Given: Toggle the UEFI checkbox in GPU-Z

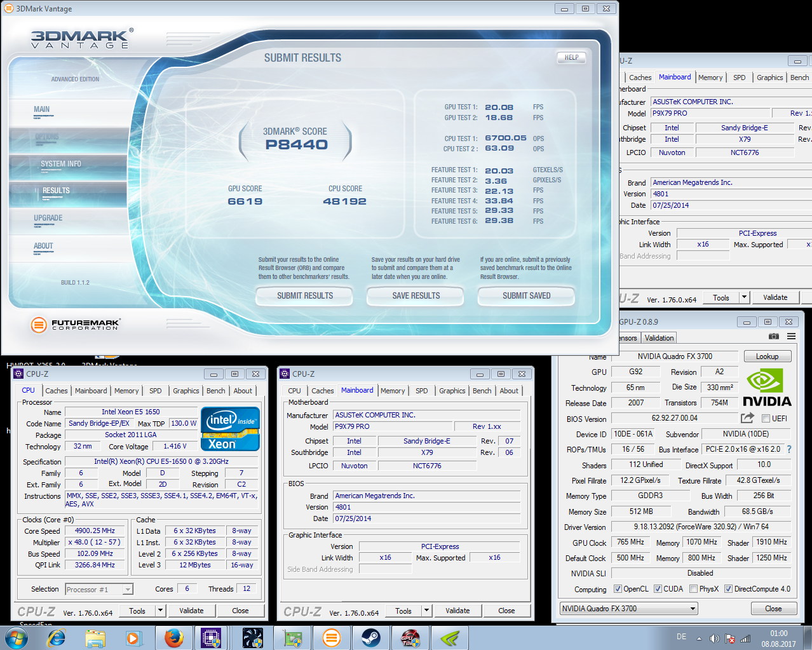Looking at the screenshot, I should tap(766, 419).
